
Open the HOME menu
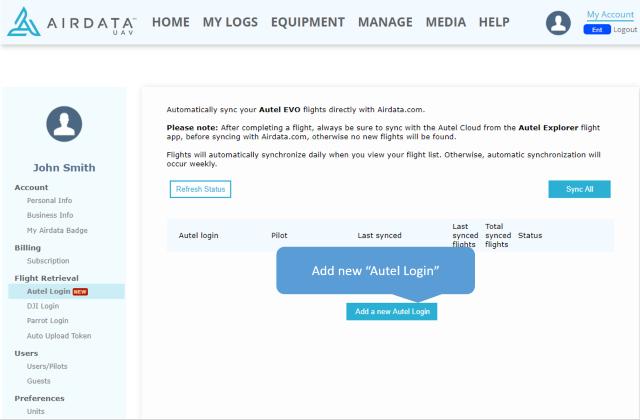(171, 22)
